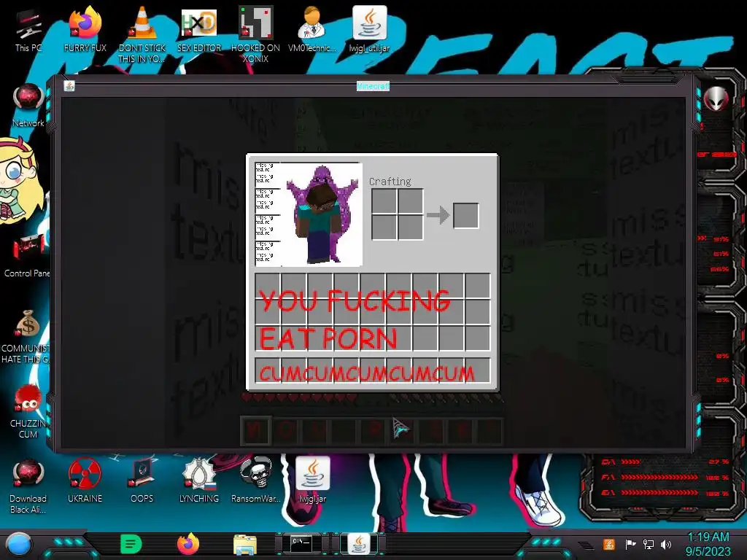Image resolution: width=747 pixels, height=560 pixels.
Task: Open the Xonix game desktop icon
Action: [x=255, y=34]
